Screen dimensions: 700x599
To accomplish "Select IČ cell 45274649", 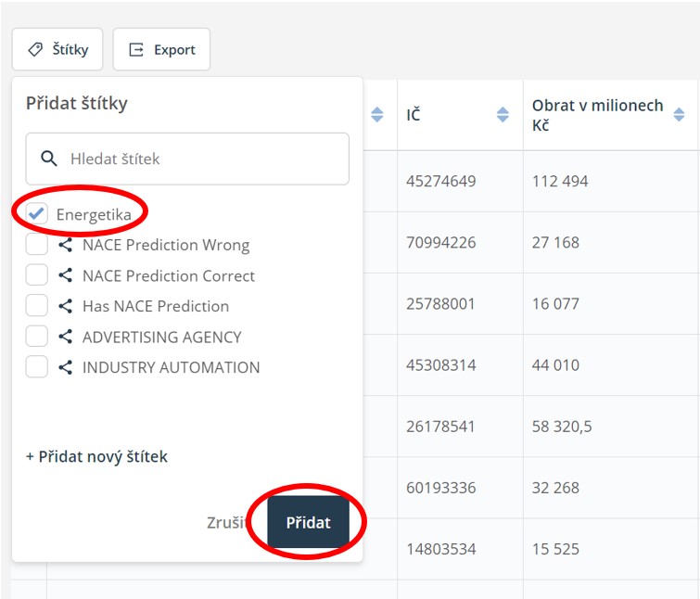I will [441, 181].
